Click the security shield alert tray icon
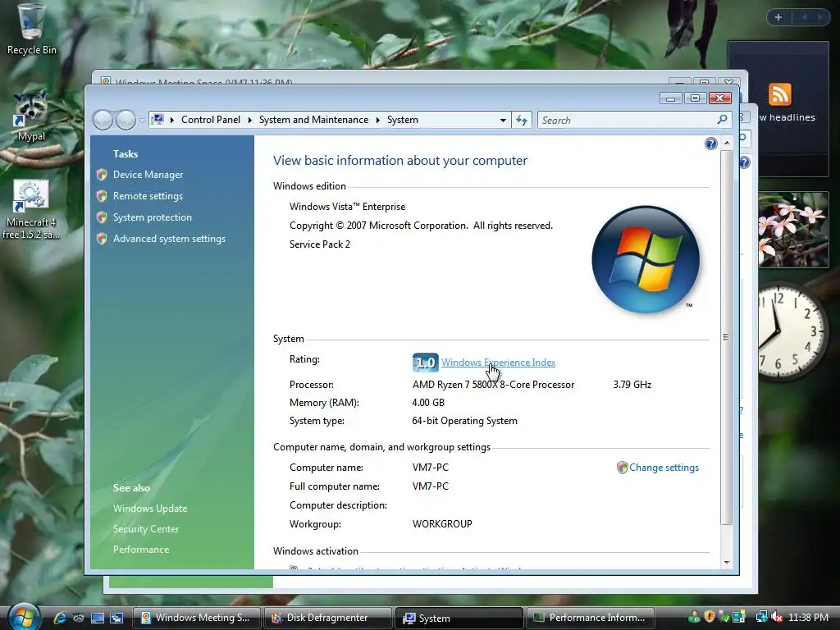 (710, 617)
